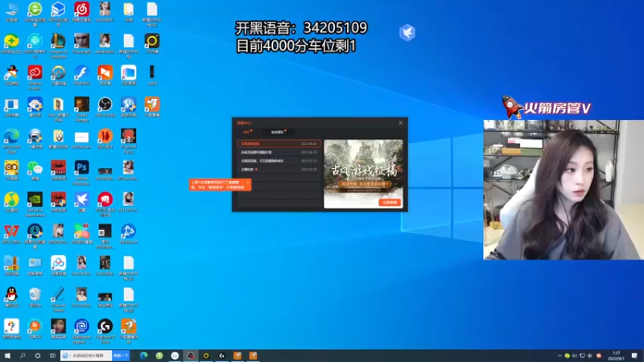The image size is (644, 362).
Task: Switch to the second tab in the message dialog
Action: tap(278, 132)
